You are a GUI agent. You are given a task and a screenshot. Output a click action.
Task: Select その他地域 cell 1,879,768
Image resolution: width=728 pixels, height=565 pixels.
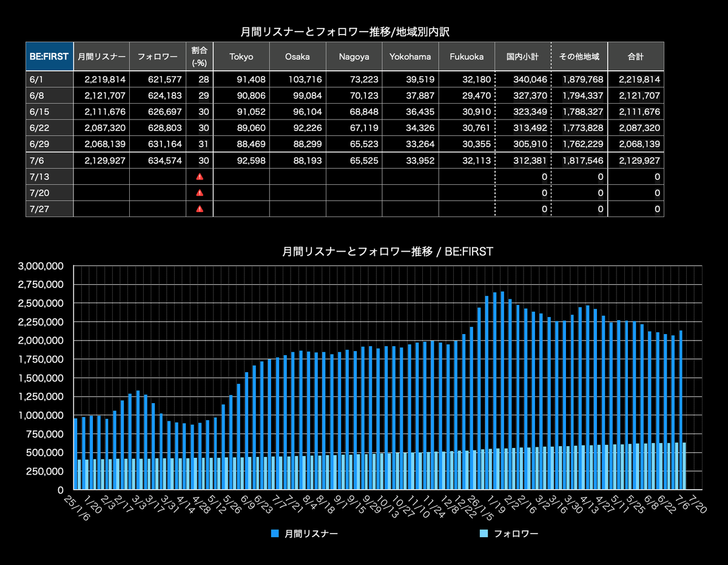pos(579,79)
